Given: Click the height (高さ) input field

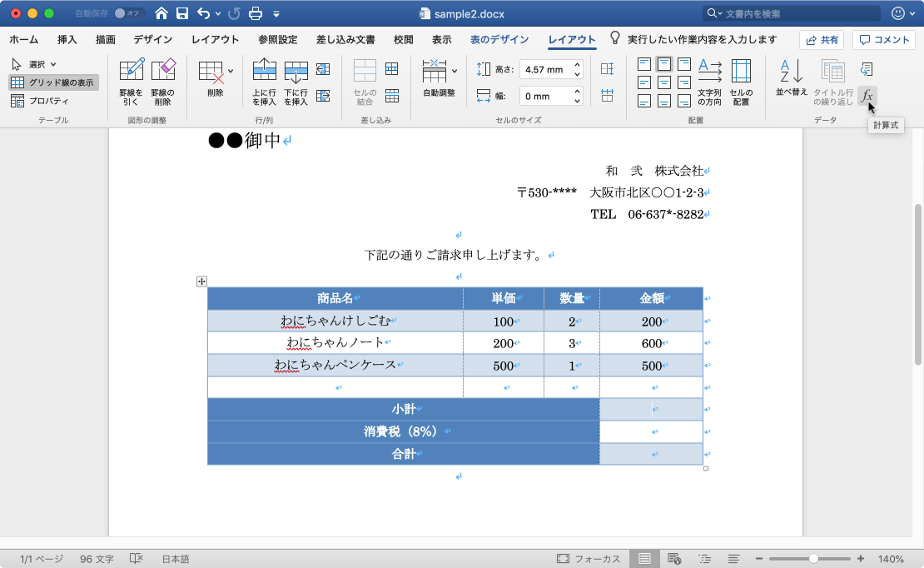Looking at the screenshot, I should tap(546, 70).
